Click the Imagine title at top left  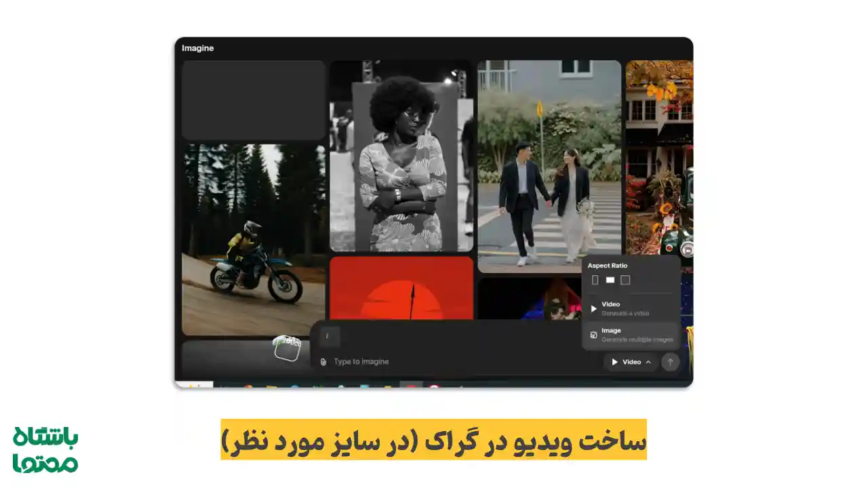[197, 47]
